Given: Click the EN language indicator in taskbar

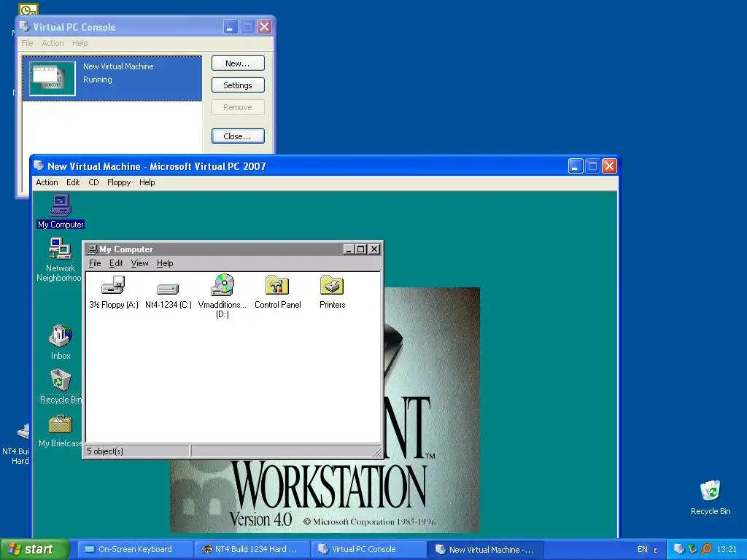Looking at the screenshot, I should coord(643,549).
